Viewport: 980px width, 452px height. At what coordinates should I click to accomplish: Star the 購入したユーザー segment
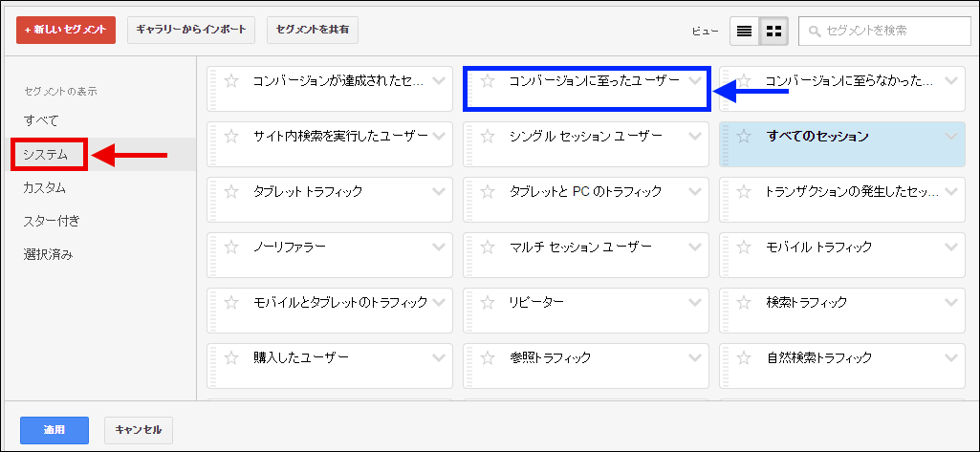231,358
